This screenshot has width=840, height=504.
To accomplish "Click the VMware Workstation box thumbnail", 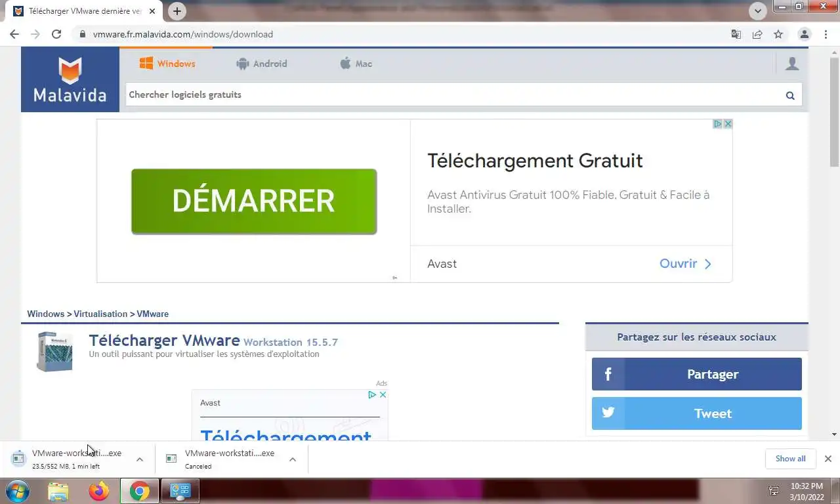I will click(54, 351).
